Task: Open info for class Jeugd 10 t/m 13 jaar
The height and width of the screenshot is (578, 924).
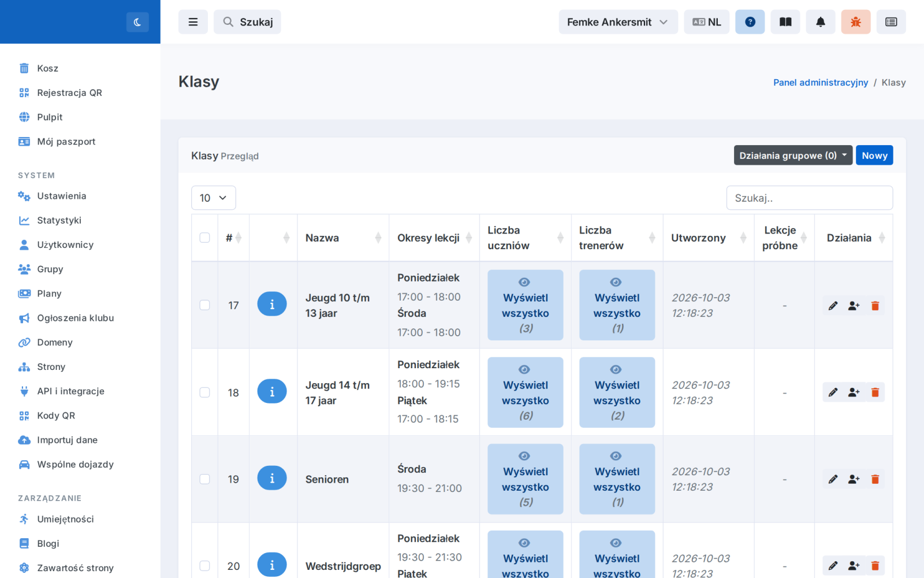Action: click(272, 304)
